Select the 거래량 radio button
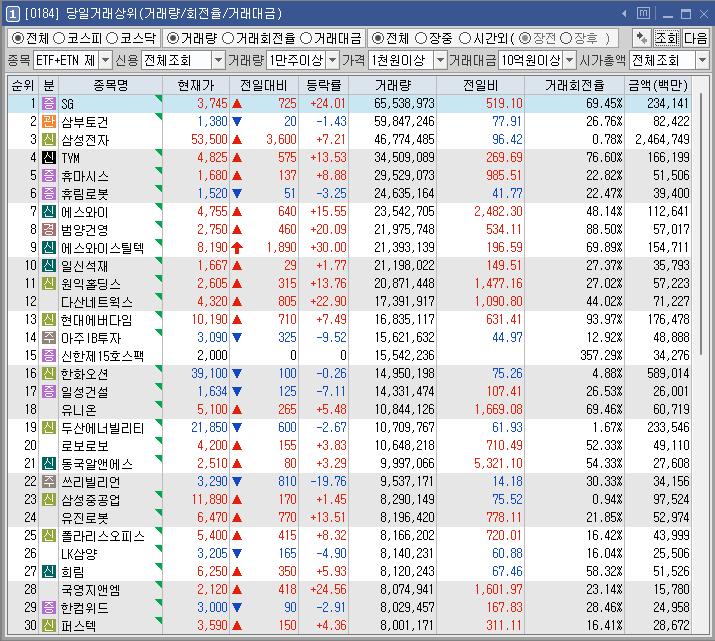This screenshot has height=641, width=715. point(173,38)
